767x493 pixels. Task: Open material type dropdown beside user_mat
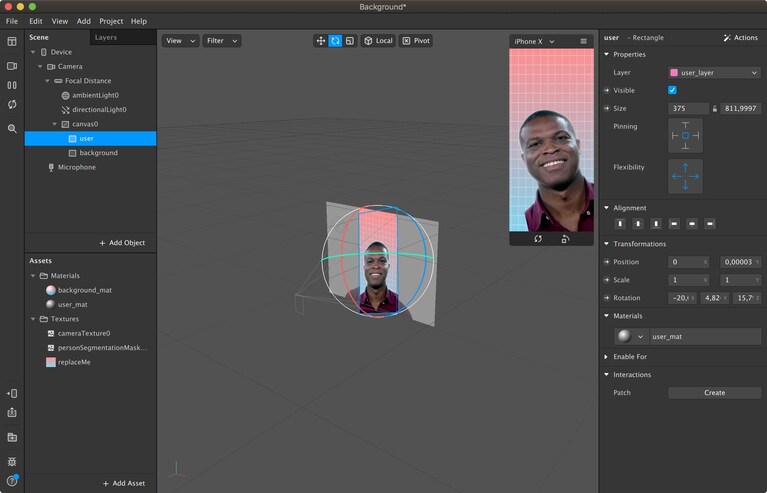(x=632, y=336)
